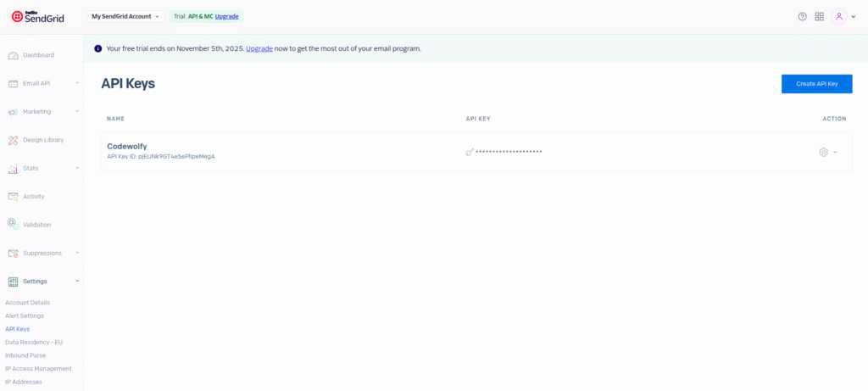Open the Validation menu item
Viewport: 868px width, 391px height.
click(37, 225)
